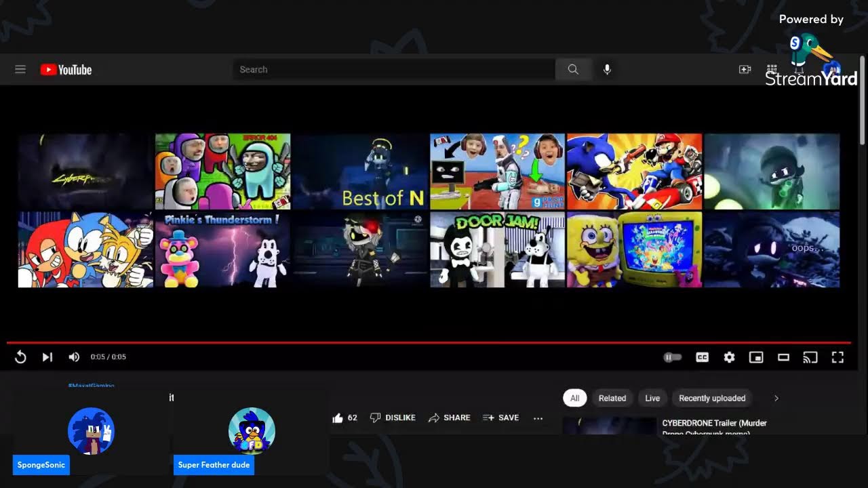Open the player settings gear
The image size is (868, 488).
coord(729,357)
